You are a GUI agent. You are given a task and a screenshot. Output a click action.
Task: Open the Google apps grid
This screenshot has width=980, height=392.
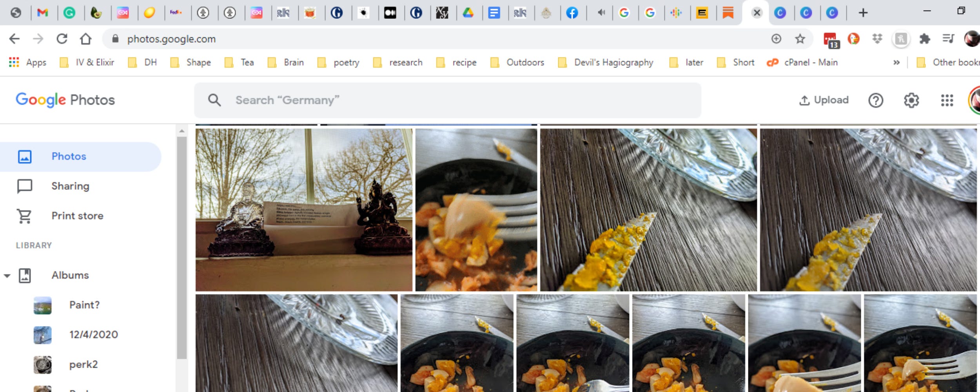point(947,100)
